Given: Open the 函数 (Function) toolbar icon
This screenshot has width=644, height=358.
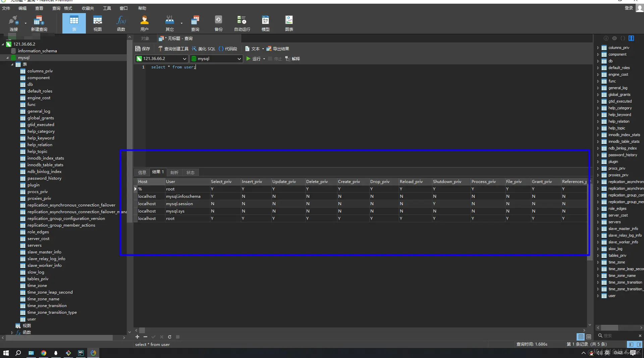Looking at the screenshot, I should pos(121,23).
